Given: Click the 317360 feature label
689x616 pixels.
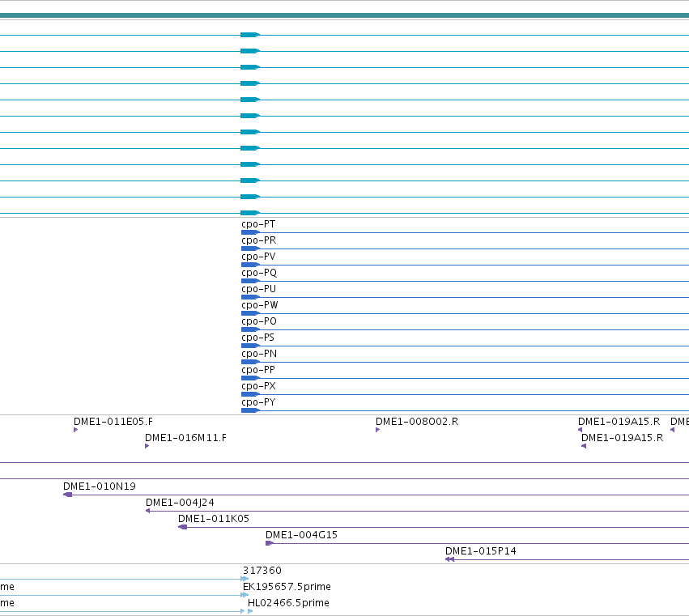Looking at the screenshot, I should pyautogui.click(x=262, y=571).
